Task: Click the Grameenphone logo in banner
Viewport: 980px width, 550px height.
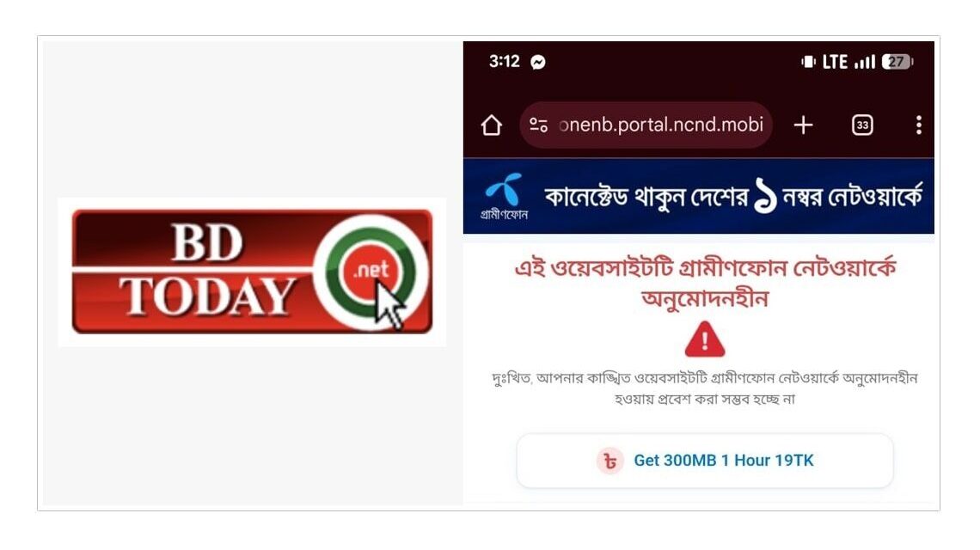Action: [505, 196]
